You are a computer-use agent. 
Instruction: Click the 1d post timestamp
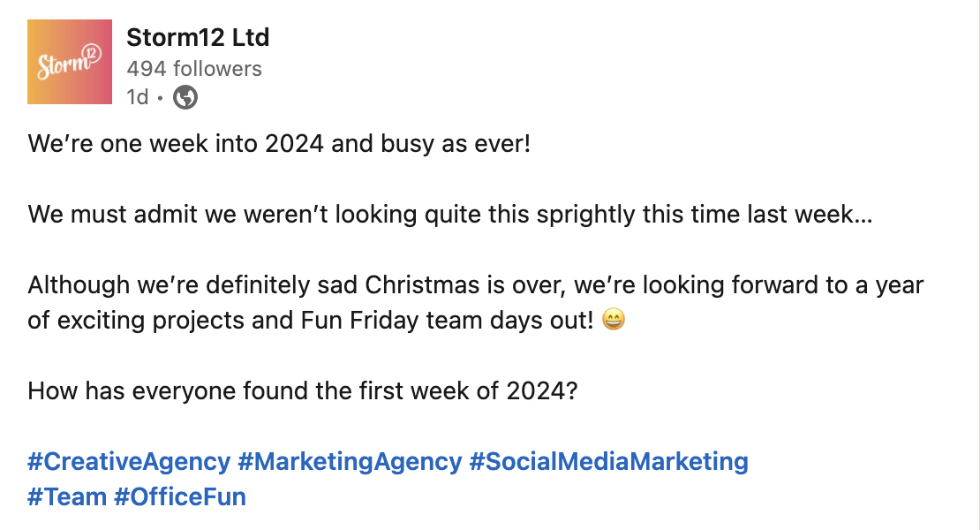[138, 97]
